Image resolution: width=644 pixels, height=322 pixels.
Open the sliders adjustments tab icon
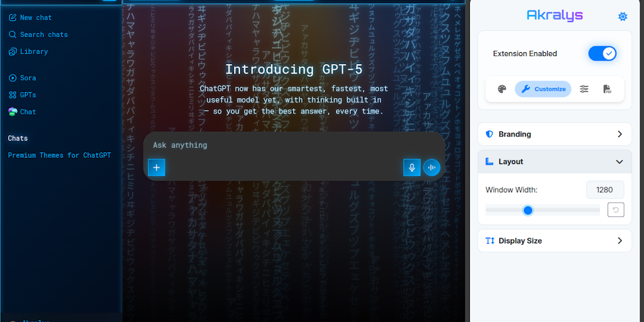[584, 89]
